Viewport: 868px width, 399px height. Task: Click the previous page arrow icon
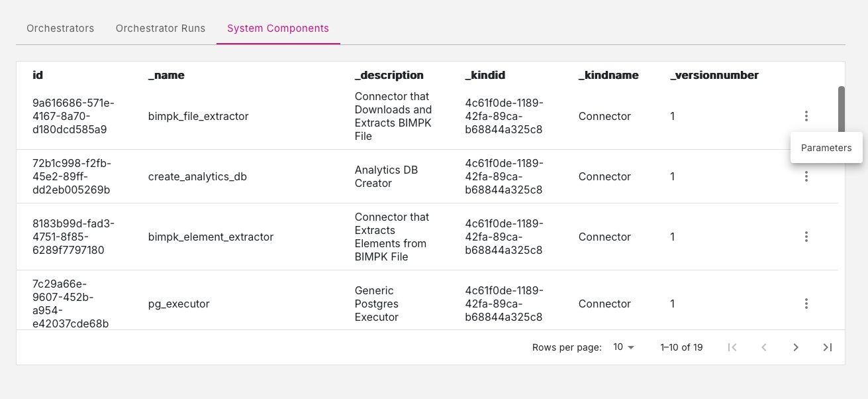click(764, 347)
